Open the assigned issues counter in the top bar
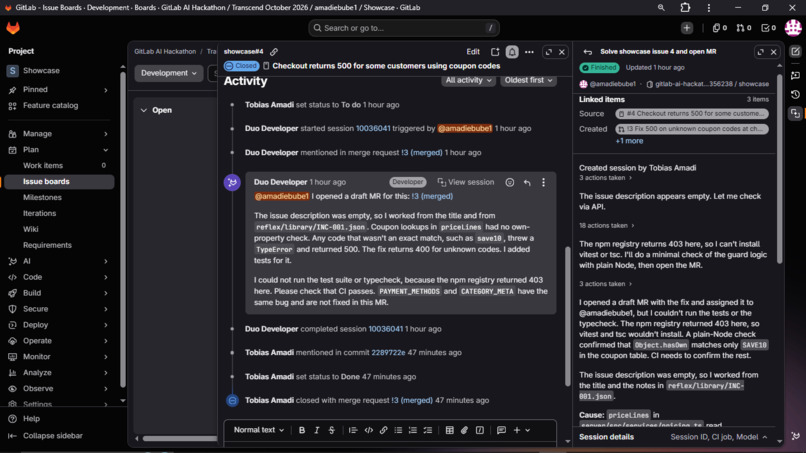The height and width of the screenshot is (453, 806). (x=719, y=28)
